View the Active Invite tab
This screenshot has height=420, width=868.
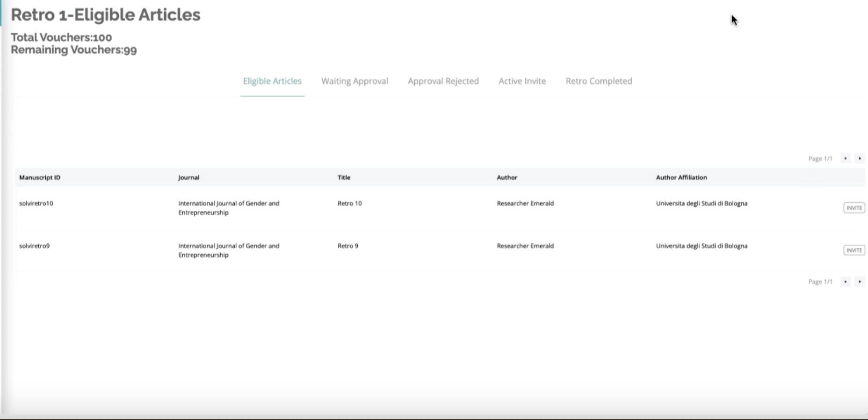(522, 81)
